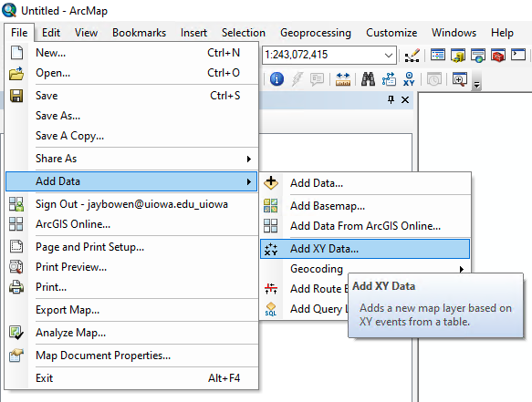532x402 pixels.
Task: Open the Table of Contents window icon
Action: pyautogui.click(x=438, y=55)
